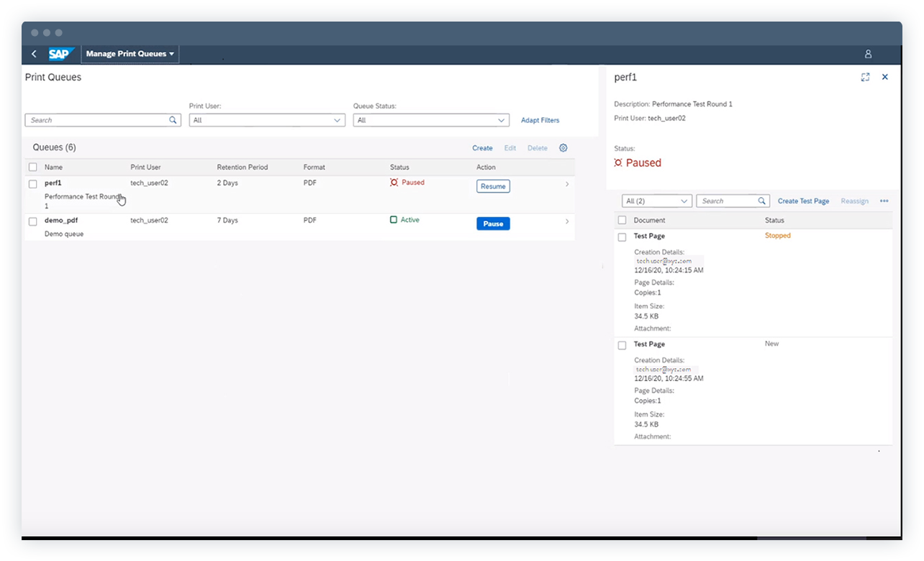
Task: Click the Print Queues search field
Action: 97,120
